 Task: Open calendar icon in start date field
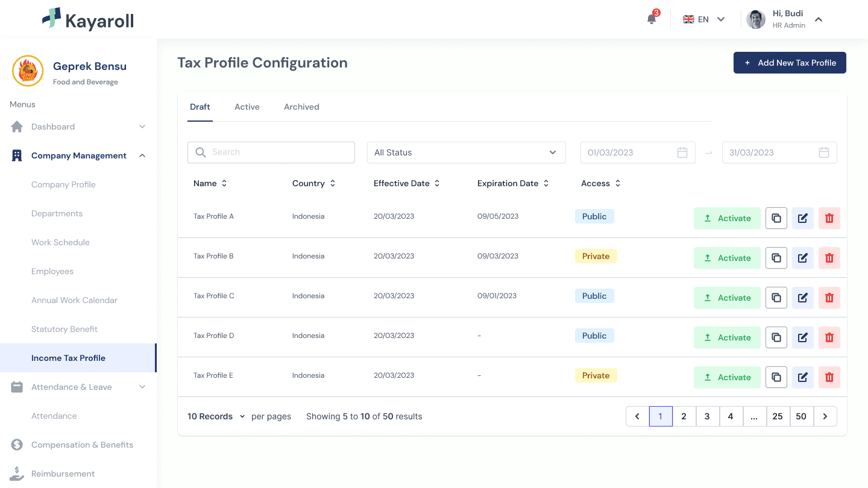pos(682,152)
